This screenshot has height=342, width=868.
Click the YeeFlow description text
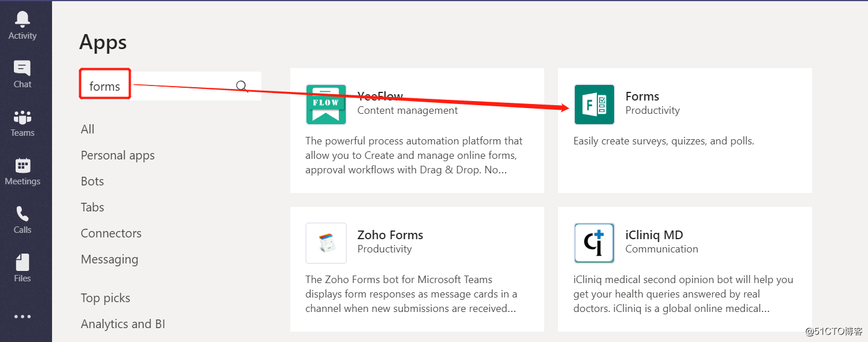pyautogui.click(x=414, y=155)
